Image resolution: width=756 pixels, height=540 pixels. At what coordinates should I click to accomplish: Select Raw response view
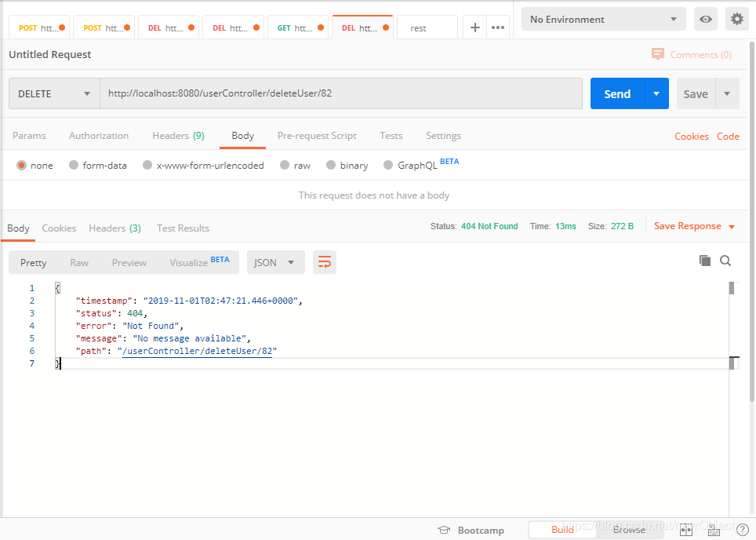tap(79, 262)
